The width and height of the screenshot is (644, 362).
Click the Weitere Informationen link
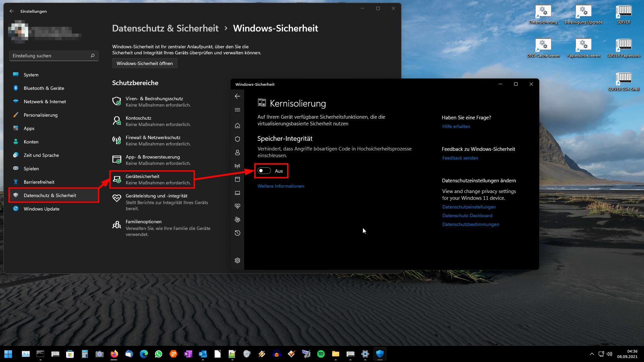[281, 186]
